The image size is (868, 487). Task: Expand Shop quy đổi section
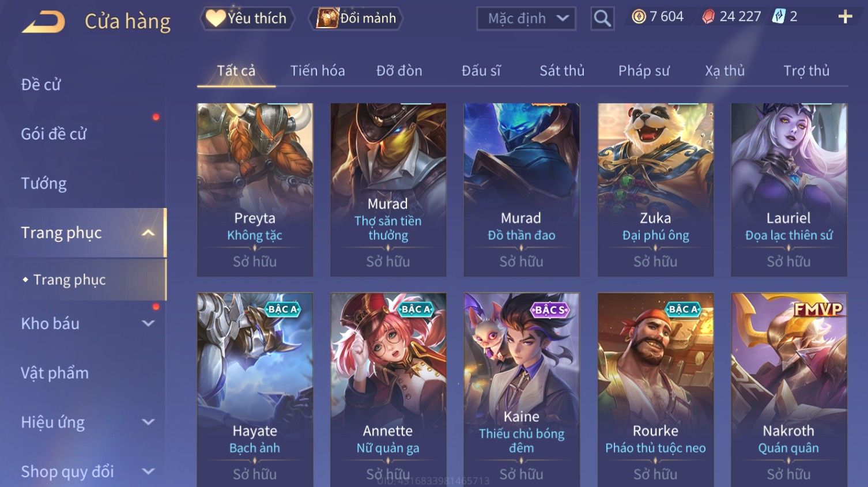(x=148, y=471)
